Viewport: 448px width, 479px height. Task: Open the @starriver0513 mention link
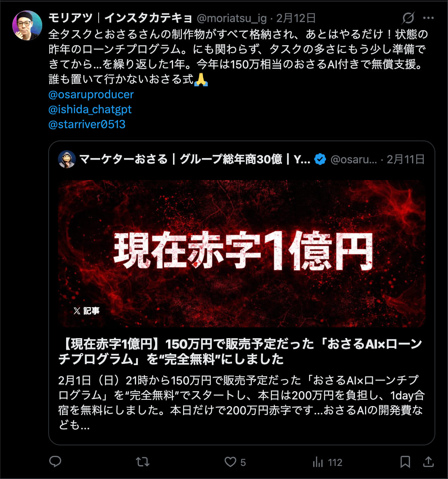pos(87,124)
